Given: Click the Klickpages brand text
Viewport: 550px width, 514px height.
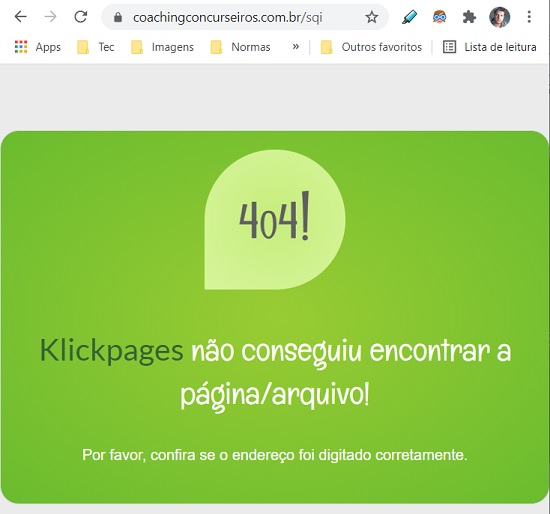Looking at the screenshot, I should [112, 350].
